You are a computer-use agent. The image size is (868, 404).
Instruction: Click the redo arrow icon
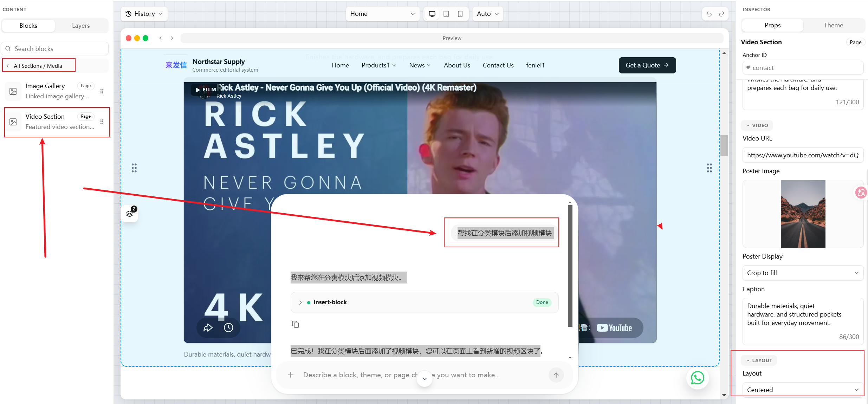pyautogui.click(x=721, y=14)
